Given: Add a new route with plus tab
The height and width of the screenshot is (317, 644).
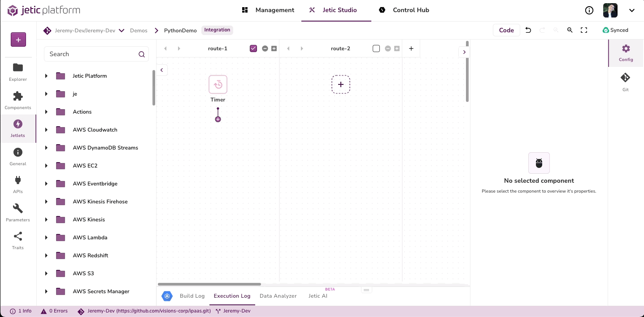Looking at the screenshot, I should (x=411, y=48).
